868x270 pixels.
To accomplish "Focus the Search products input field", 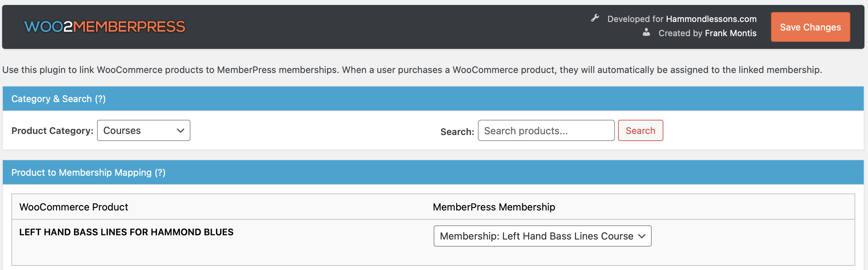I will click(x=546, y=130).
